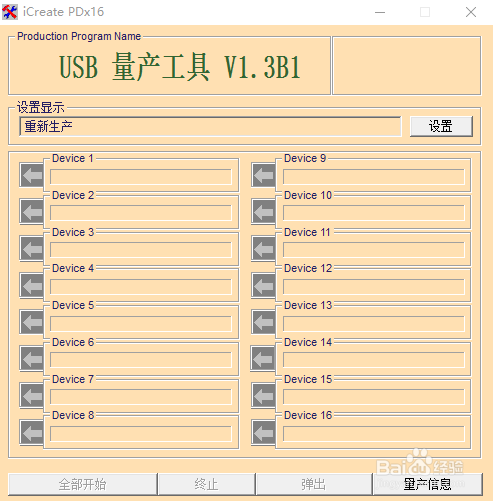Select the Device 10 status field
Image resolution: width=493 pixels, height=501 pixels.
[374, 213]
